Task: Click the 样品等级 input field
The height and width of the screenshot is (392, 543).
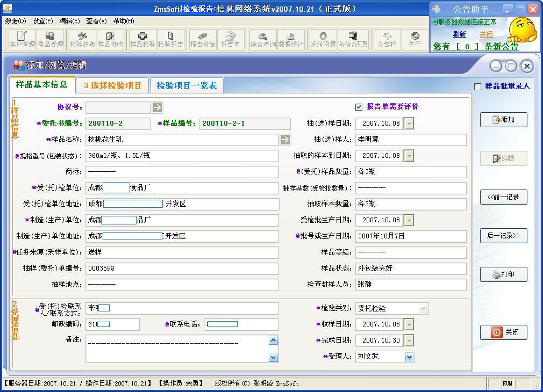Action: pos(411,252)
